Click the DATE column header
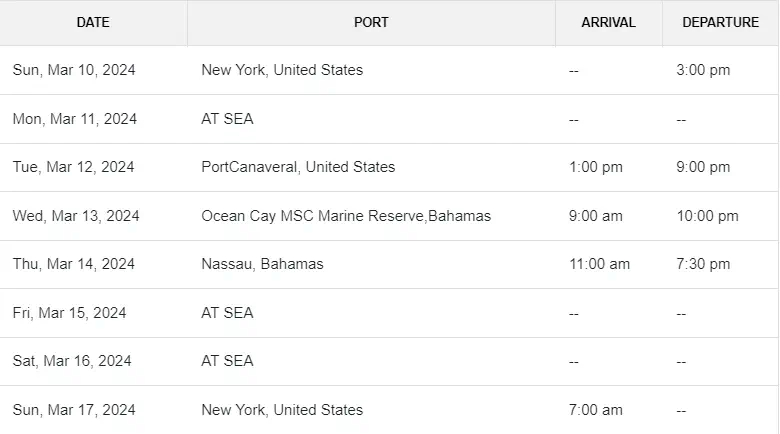The width and height of the screenshot is (780, 434). point(93,22)
